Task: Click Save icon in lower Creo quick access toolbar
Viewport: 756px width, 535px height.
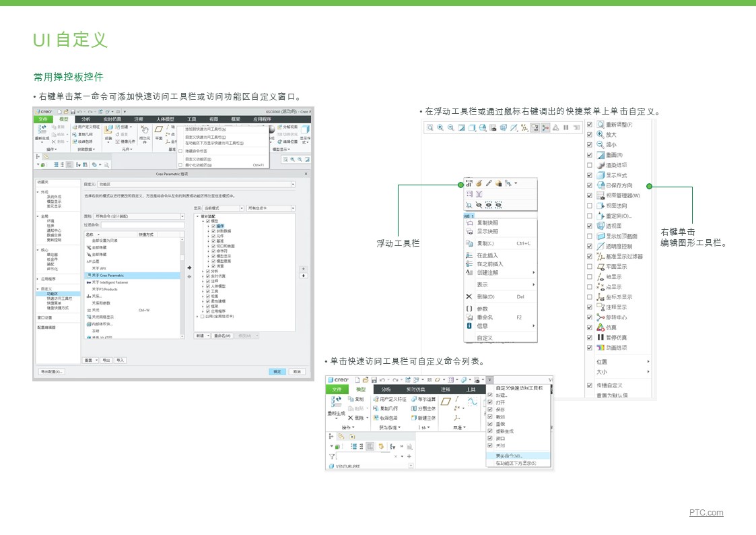Action: click(x=374, y=380)
